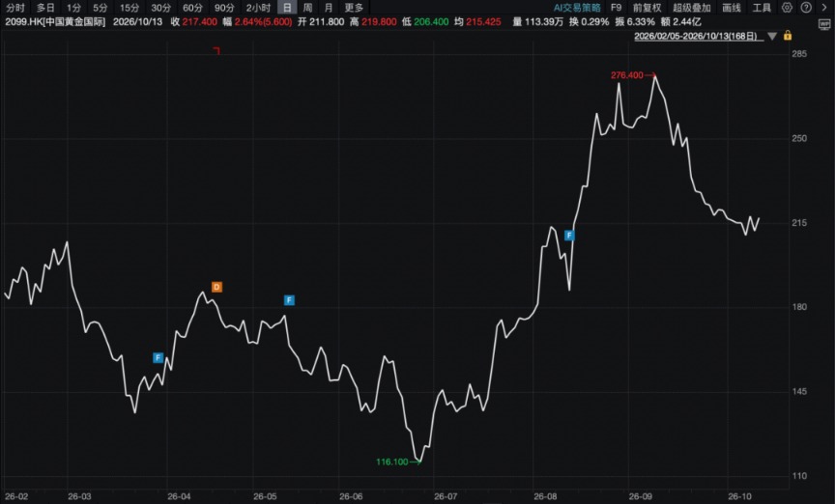Switch to the 分时 intraday tab
This screenshot has width=835, height=504.
(15, 8)
